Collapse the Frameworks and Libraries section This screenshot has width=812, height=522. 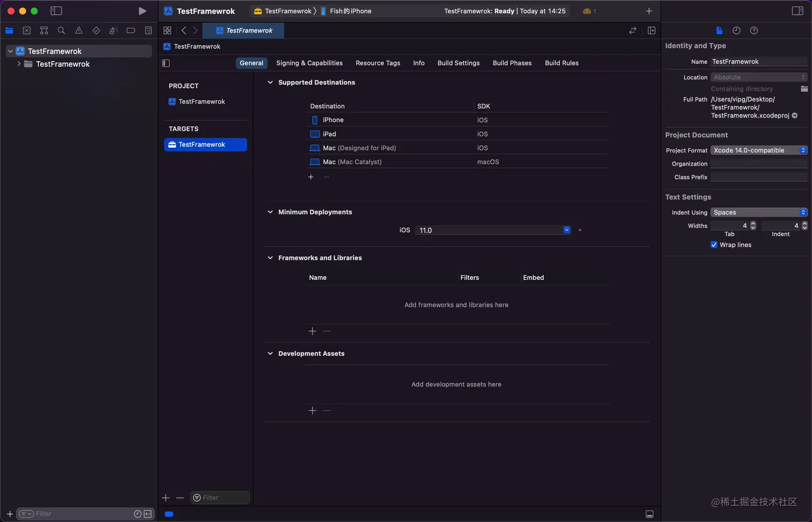click(270, 258)
